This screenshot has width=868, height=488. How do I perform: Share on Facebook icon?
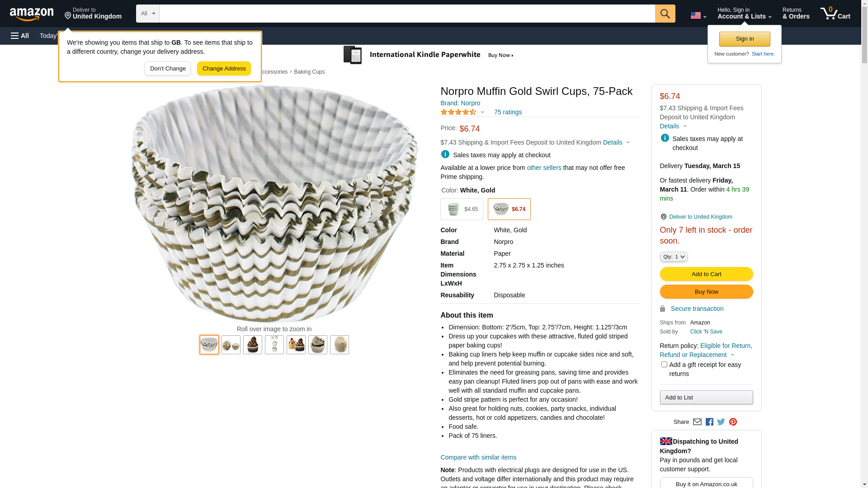pos(709,422)
